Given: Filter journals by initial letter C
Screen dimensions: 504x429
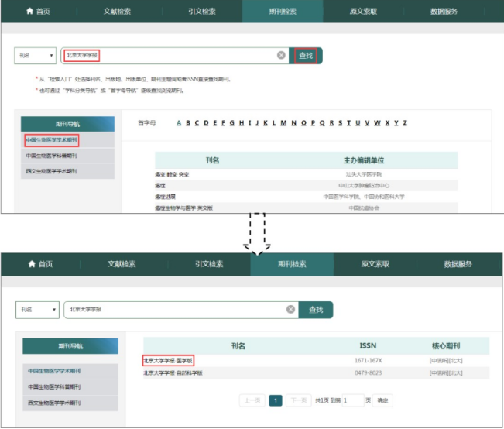Looking at the screenshot, I should [x=197, y=123].
